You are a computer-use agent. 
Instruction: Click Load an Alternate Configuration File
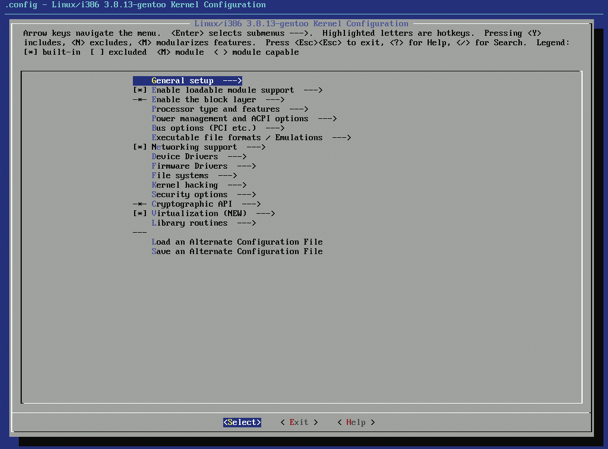pos(236,242)
